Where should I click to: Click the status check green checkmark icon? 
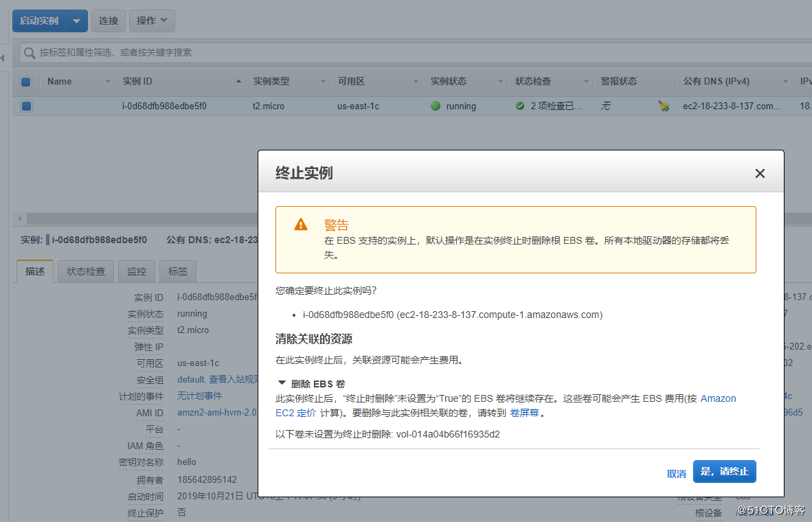520,106
